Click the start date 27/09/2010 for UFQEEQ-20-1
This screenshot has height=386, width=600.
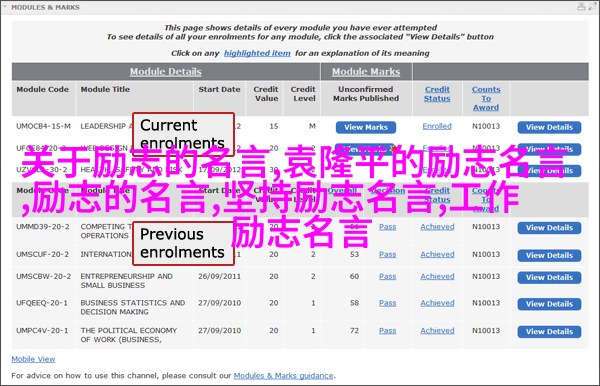pyautogui.click(x=219, y=303)
